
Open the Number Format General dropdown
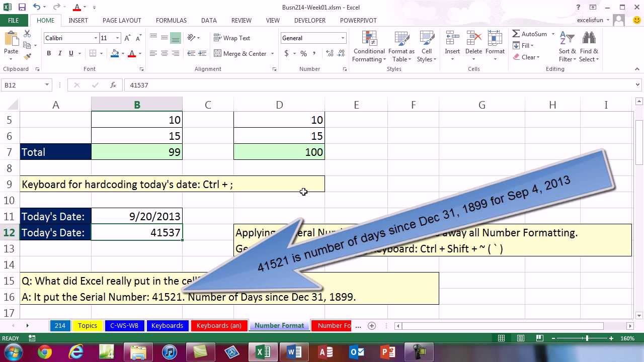(343, 38)
